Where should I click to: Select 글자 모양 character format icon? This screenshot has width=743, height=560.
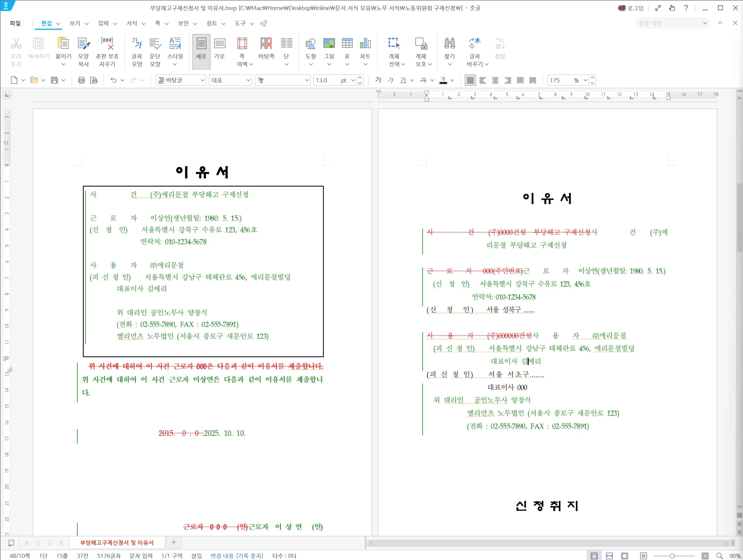pyautogui.click(x=137, y=44)
